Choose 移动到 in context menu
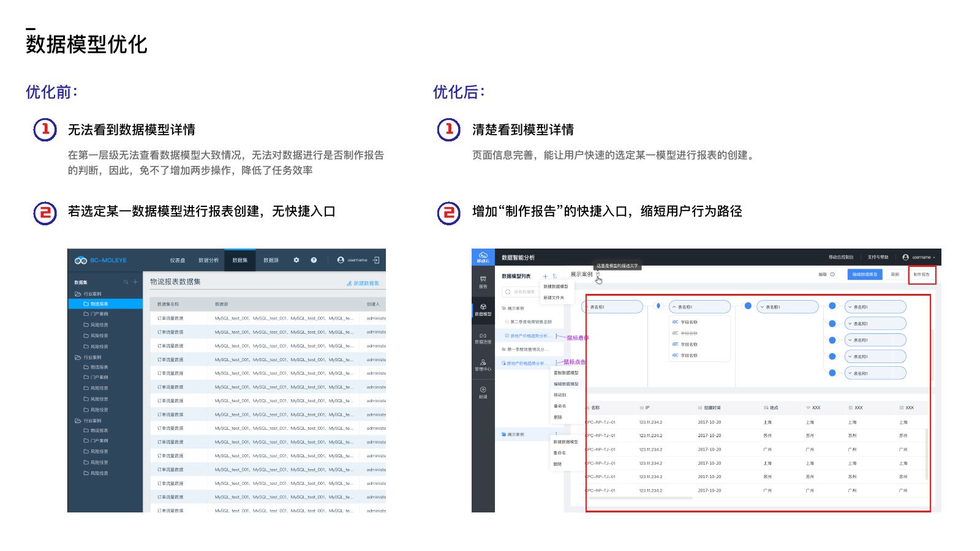The image size is (980, 551). (x=560, y=395)
